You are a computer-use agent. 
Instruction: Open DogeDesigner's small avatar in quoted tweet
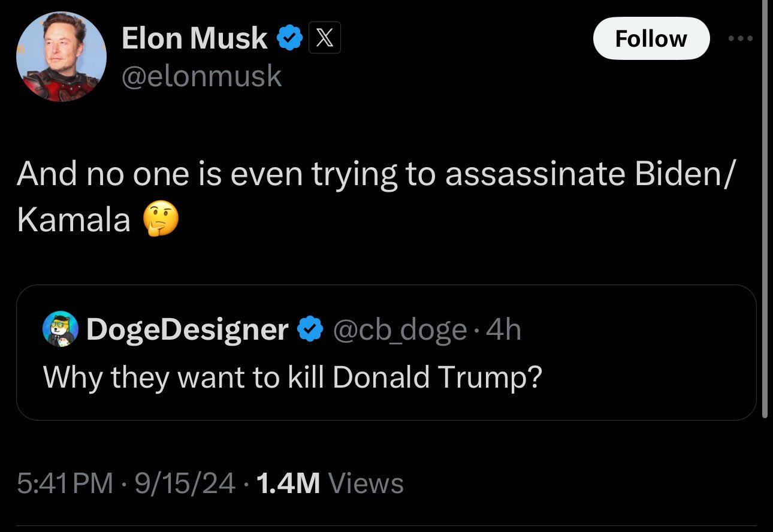point(61,330)
